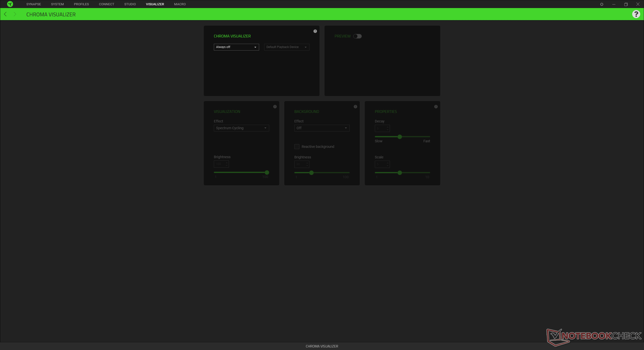Click info icon in Background panel

point(355,107)
